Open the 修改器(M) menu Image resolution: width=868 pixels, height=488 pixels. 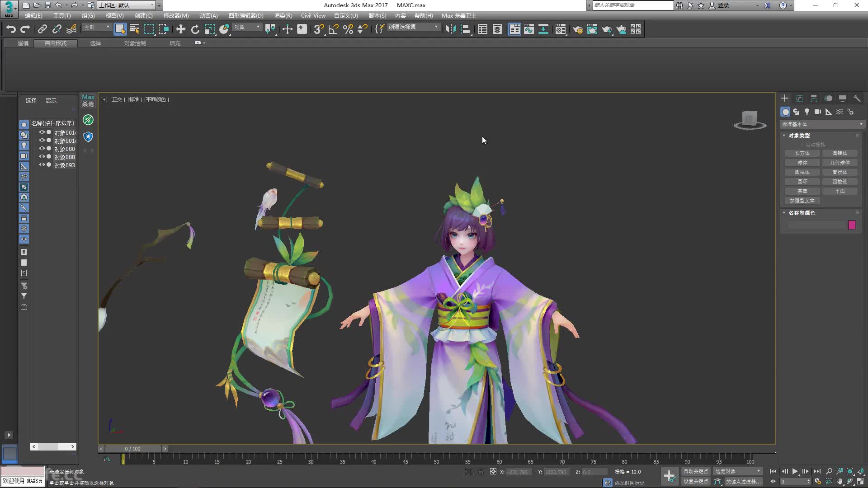(176, 15)
